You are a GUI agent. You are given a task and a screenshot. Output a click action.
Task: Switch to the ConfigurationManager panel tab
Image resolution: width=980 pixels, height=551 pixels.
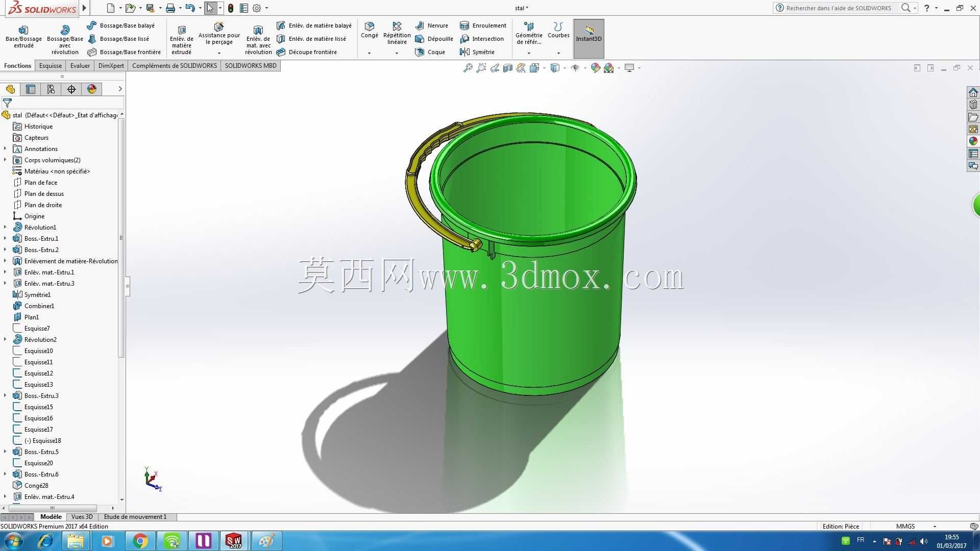pyautogui.click(x=51, y=89)
